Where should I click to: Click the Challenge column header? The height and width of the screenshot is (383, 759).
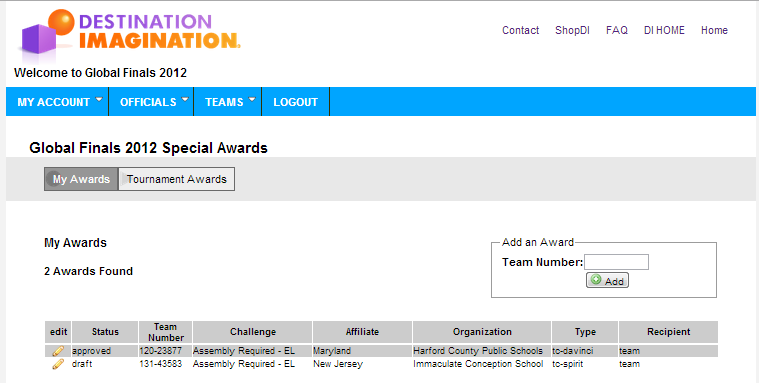(x=253, y=332)
